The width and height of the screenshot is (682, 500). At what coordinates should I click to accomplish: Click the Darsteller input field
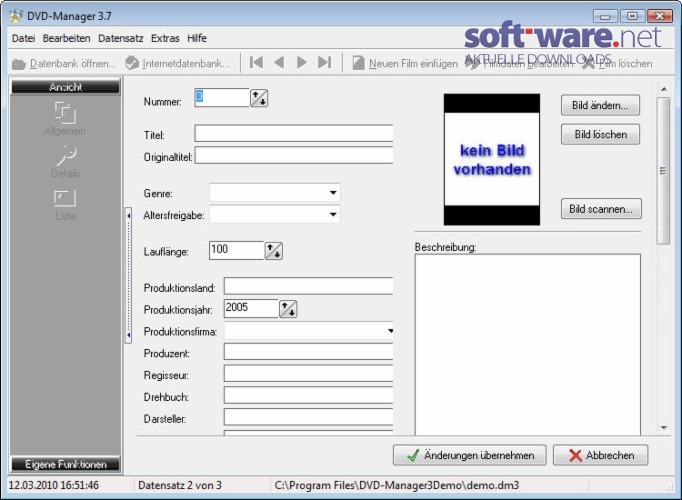pos(308,417)
